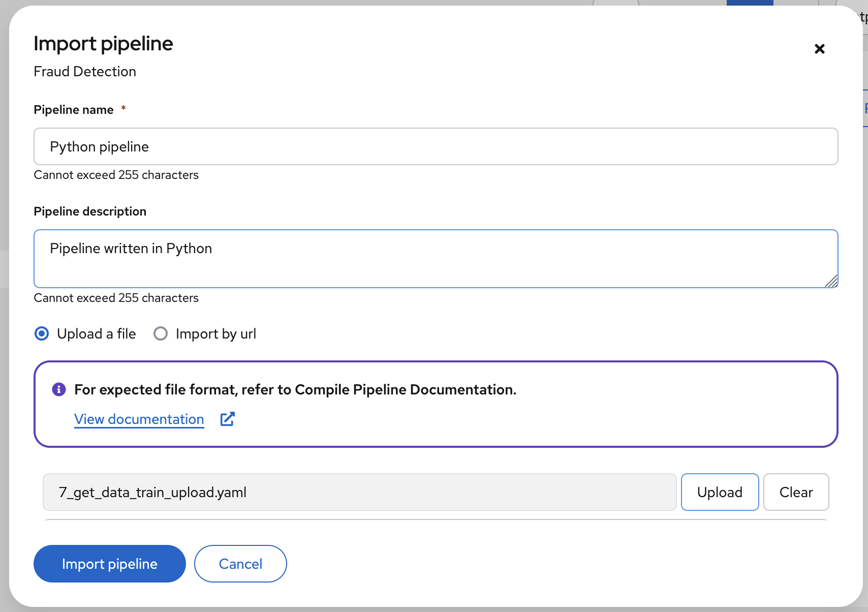This screenshot has height=612, width=868.
Task: Open the View documentation link
Action: point(139,419)
